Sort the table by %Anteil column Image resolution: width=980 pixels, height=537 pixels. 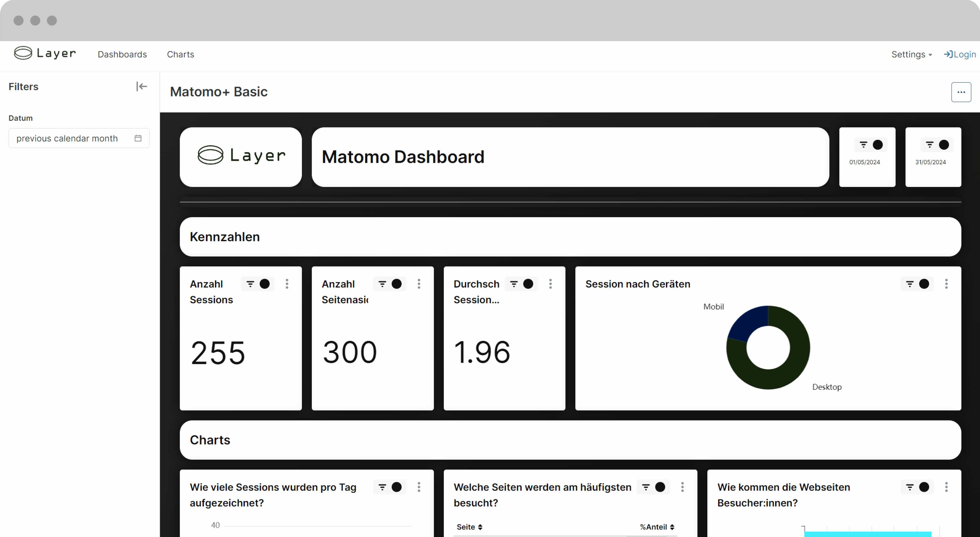657,527
